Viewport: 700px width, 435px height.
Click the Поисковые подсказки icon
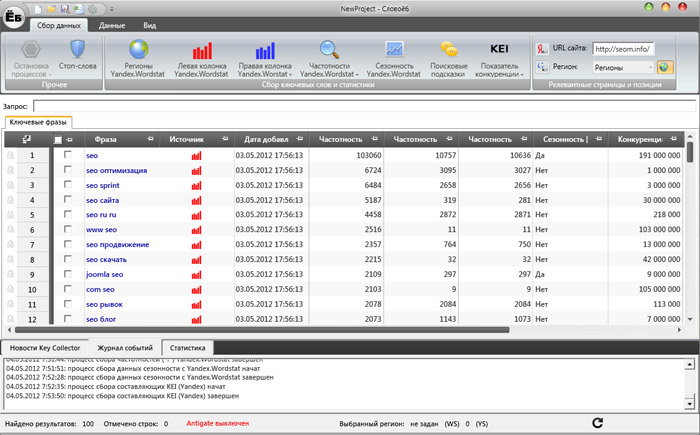[449, 50]
